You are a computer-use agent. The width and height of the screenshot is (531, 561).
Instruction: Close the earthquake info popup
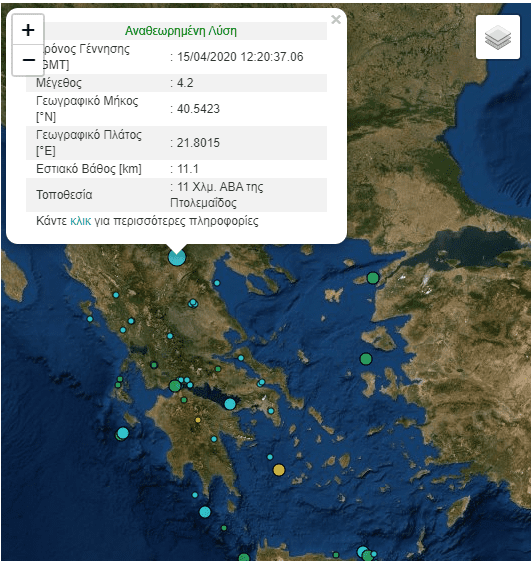click(336, 19)
